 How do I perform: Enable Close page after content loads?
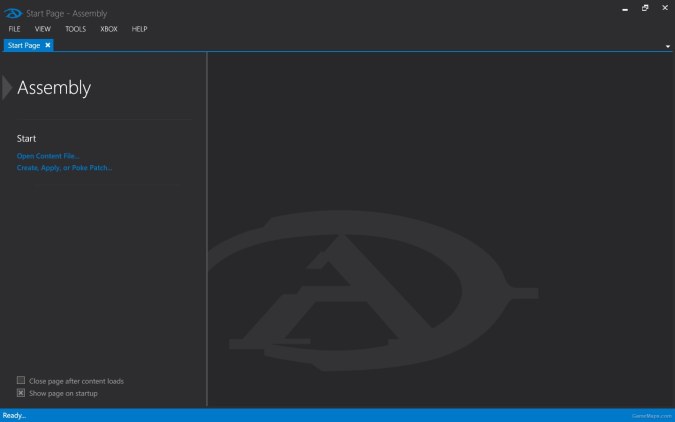click(x=21, y=380)
